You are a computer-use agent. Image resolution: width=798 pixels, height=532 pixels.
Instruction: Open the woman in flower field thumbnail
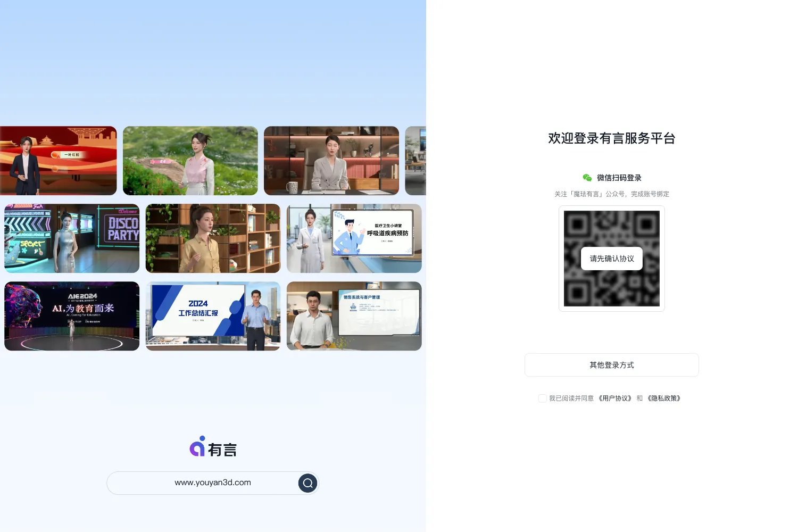click(x=190, y=161)
